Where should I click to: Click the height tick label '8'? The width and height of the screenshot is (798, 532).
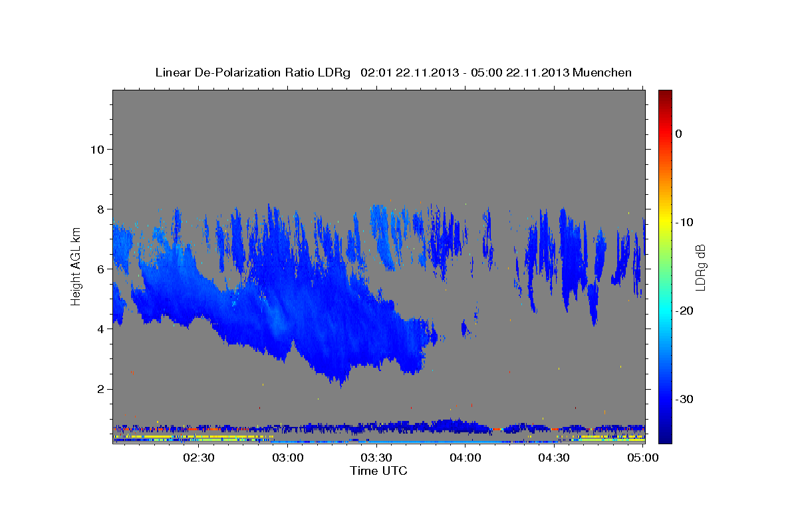point(100,209)
